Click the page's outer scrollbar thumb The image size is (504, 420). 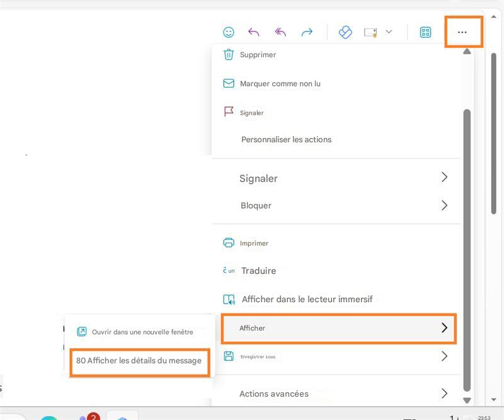[494, 133]
